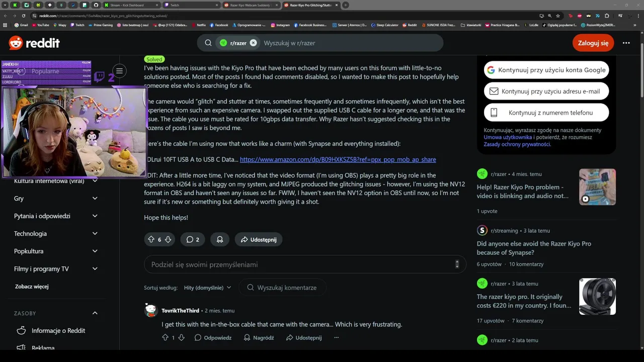Continue with Google account button
The image size is (644, 362).
(x=546, y=70)
